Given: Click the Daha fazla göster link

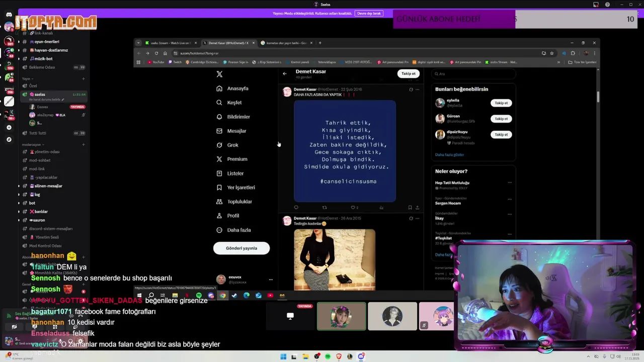Looking at the screenshot, I should [x=449, y=155].
